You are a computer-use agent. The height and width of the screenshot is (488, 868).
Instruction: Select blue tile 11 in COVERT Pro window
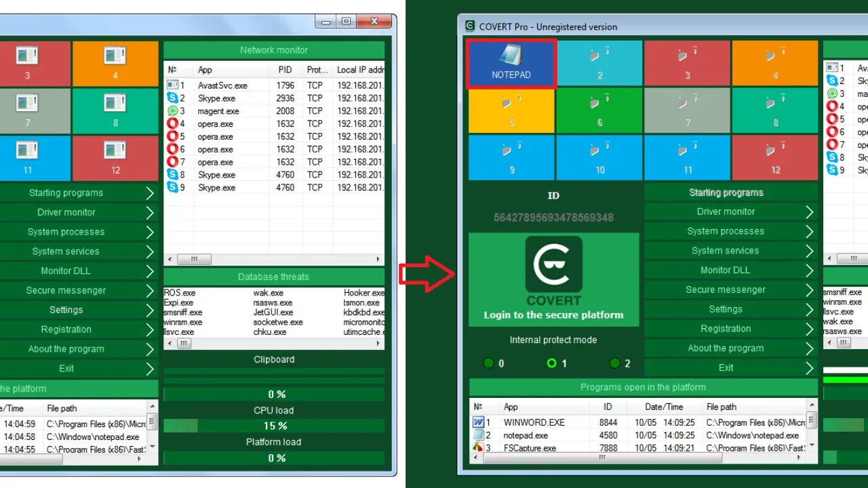click(x=687, y=159)
